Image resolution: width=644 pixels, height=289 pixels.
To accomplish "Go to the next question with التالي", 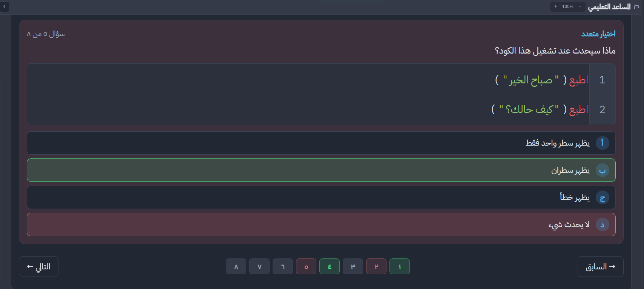I will point(38,266).
